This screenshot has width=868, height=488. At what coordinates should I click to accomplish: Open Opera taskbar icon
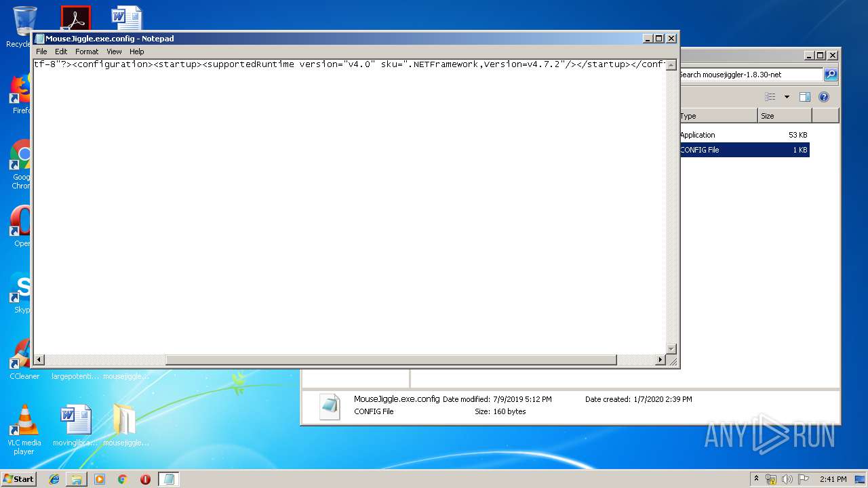(145, 479)
